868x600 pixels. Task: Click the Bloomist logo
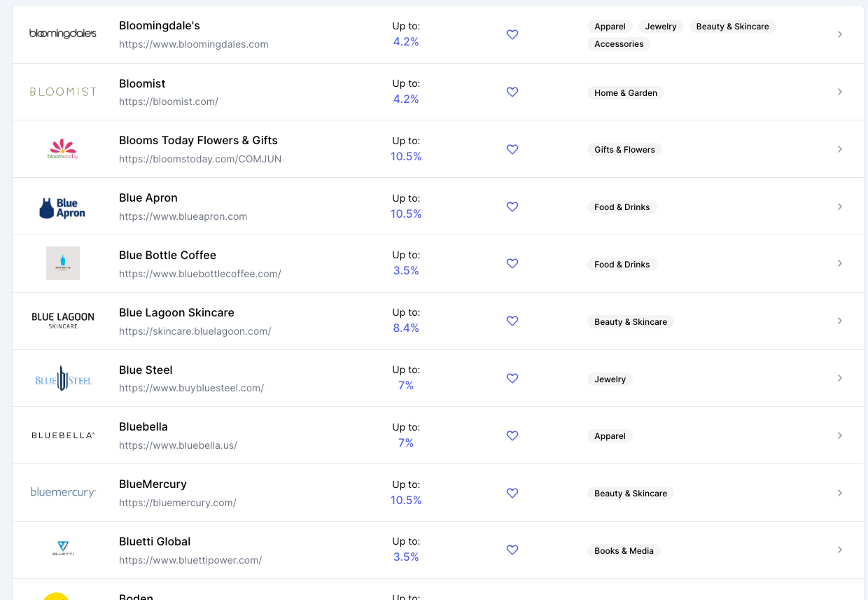point(63,92)
